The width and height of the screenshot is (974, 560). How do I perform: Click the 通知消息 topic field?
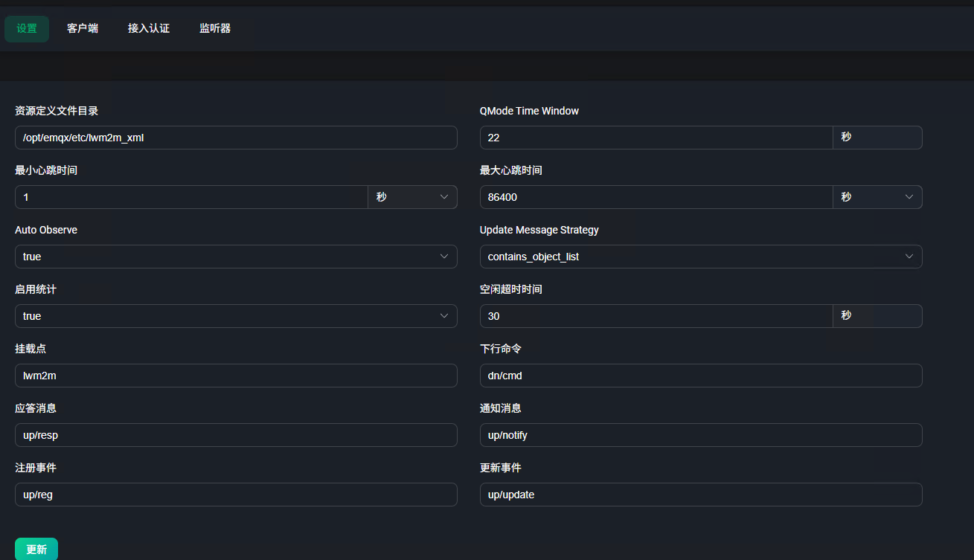click(x=700, y=435)
